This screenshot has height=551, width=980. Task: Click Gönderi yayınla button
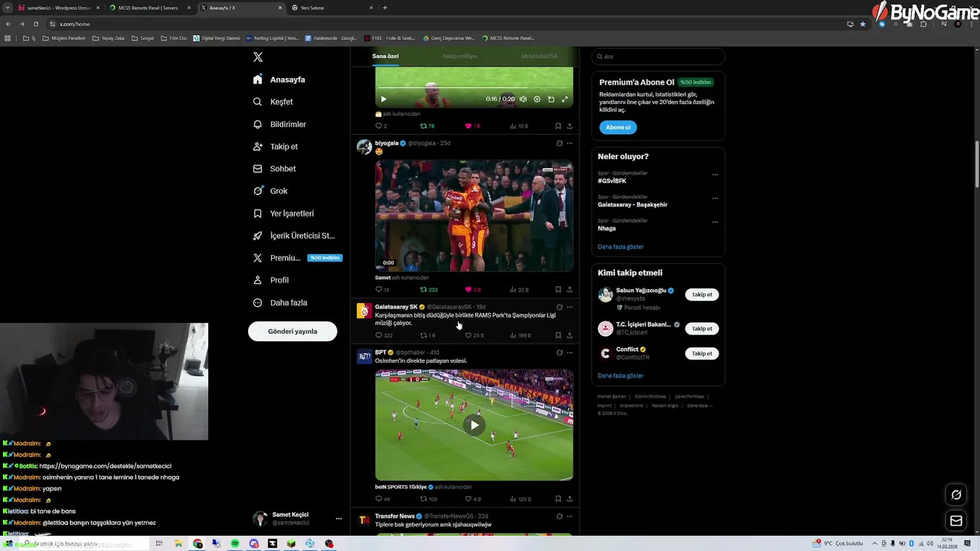click(x=292, y=331)
